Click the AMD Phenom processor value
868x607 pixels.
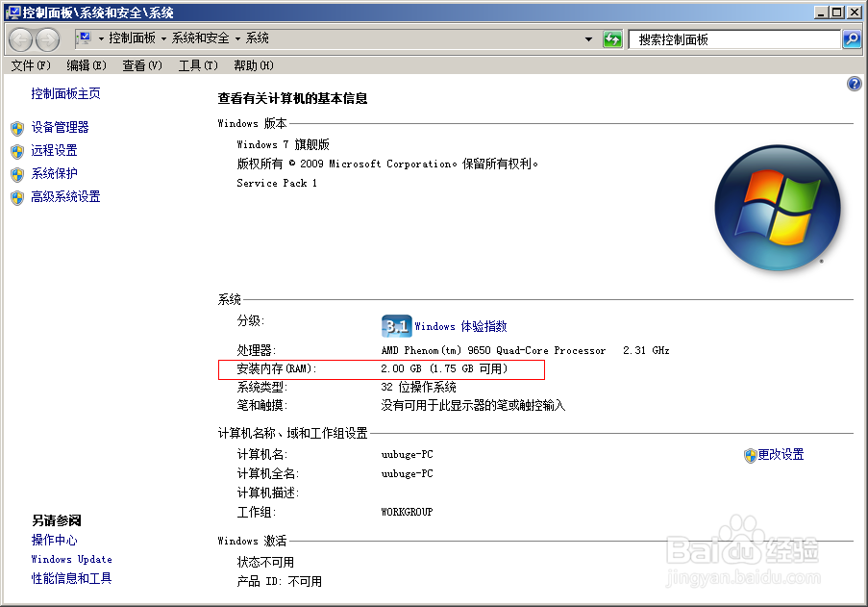click(525, 350)
